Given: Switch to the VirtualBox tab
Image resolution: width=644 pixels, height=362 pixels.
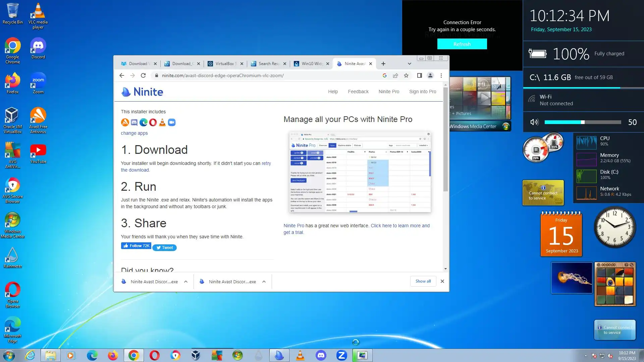Looking at the screenshot, I should coord(225,64).
